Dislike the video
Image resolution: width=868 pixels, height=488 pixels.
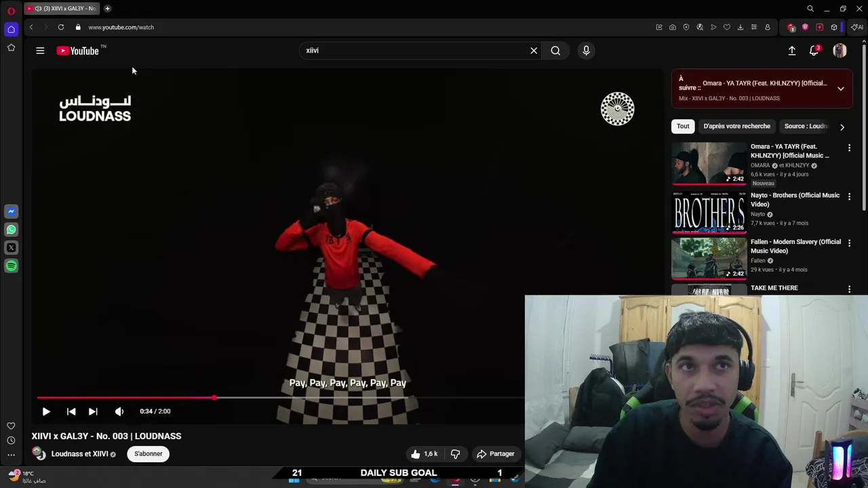455,454
